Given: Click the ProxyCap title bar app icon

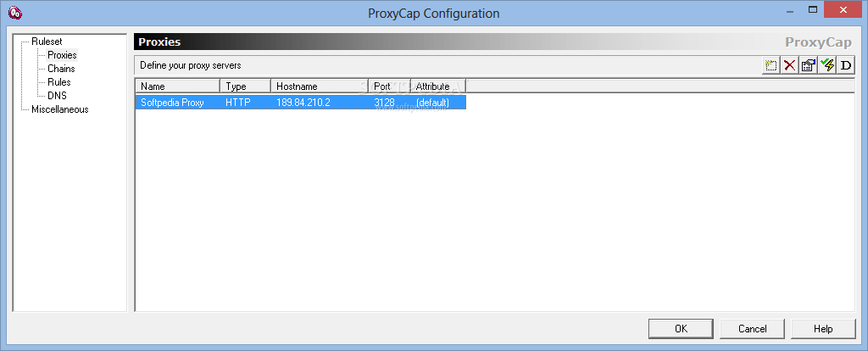Looking at the screenshot, I should click(15, 12).
